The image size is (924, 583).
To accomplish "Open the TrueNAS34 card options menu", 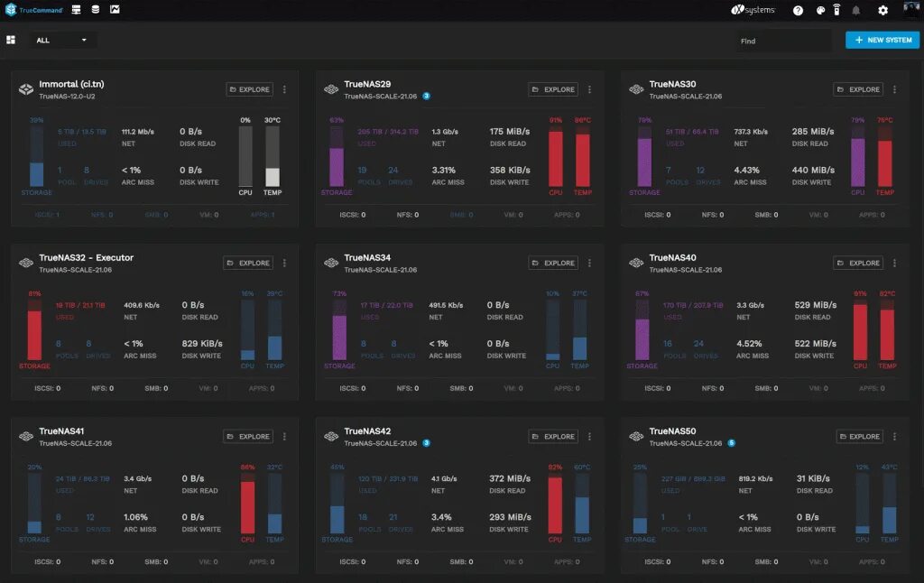I will tap(589, 263).
